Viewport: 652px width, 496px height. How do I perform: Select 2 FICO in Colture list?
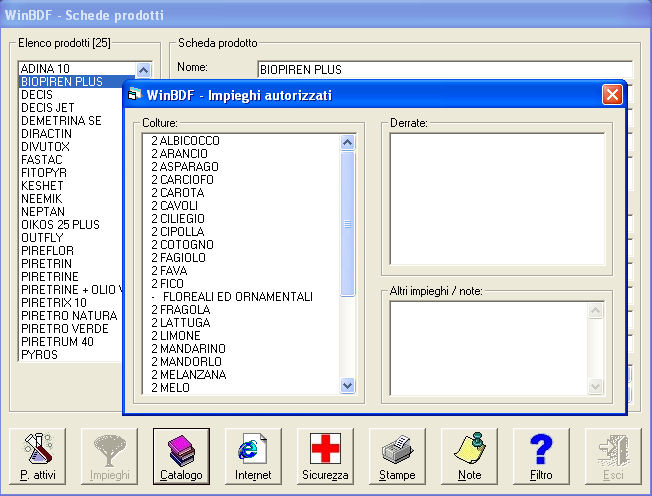pos(242,284)
